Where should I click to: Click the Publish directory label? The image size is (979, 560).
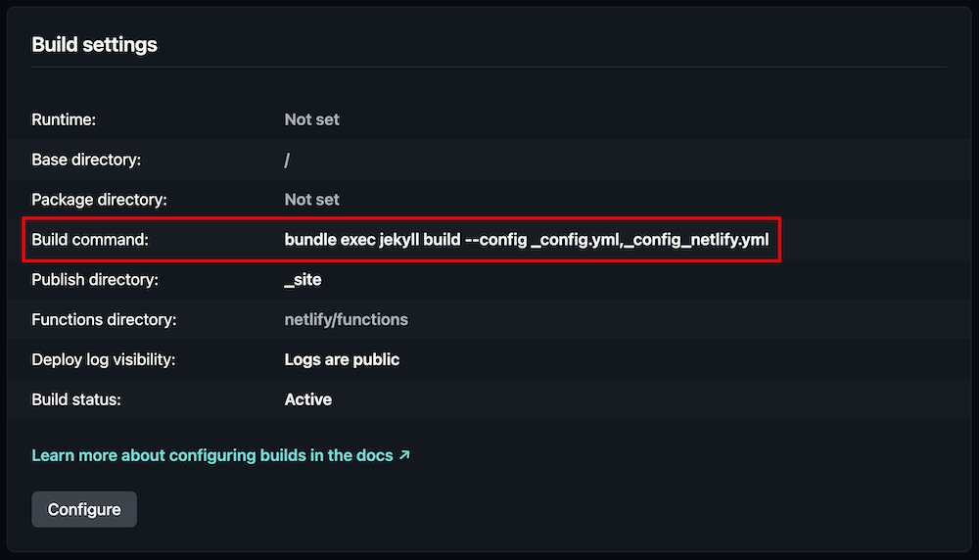pos(94,280)
